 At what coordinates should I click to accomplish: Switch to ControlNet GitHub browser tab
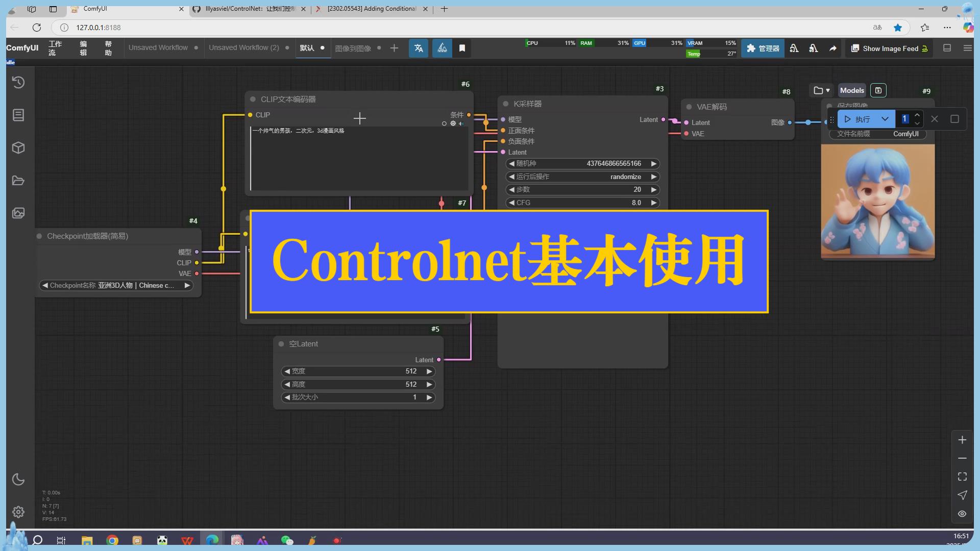[250, 9]
